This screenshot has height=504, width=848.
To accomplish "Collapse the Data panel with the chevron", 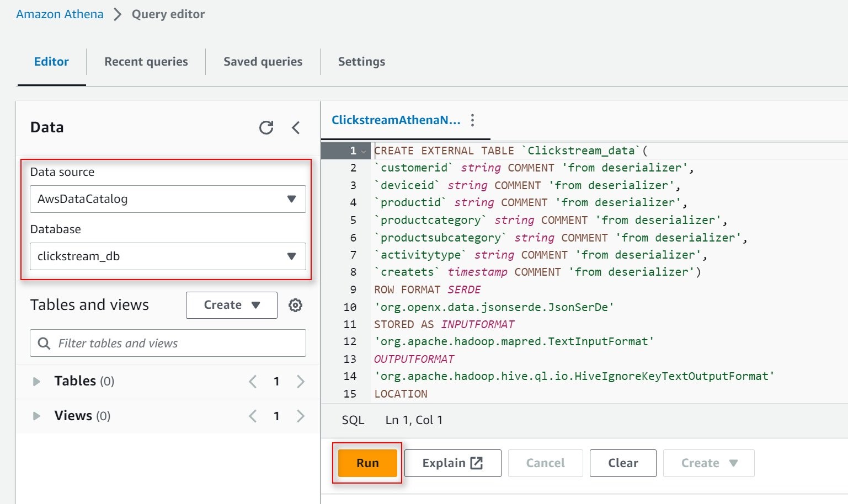I will coord(296,127).
